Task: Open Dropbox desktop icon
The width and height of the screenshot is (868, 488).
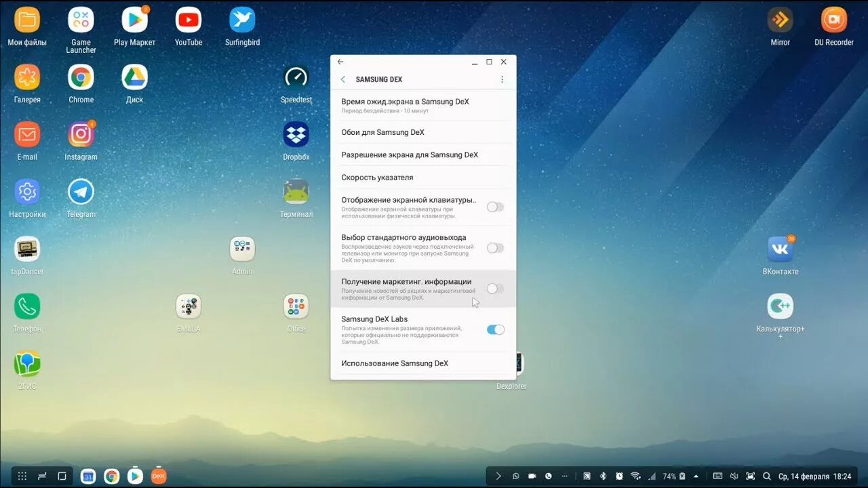Action: [296, 134]
